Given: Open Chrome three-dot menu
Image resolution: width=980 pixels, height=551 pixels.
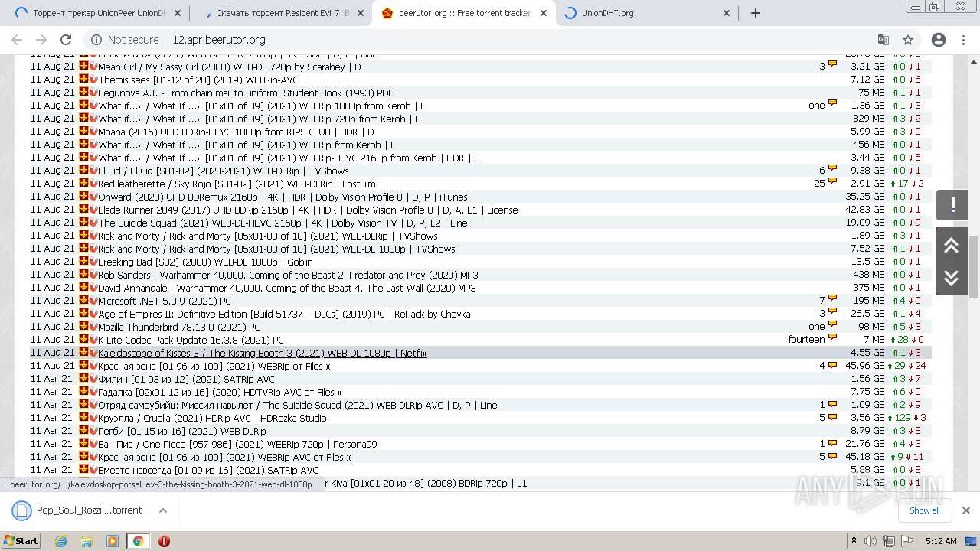Looking at the screenshot, I should pyautogui.click(x=964, y=40).
